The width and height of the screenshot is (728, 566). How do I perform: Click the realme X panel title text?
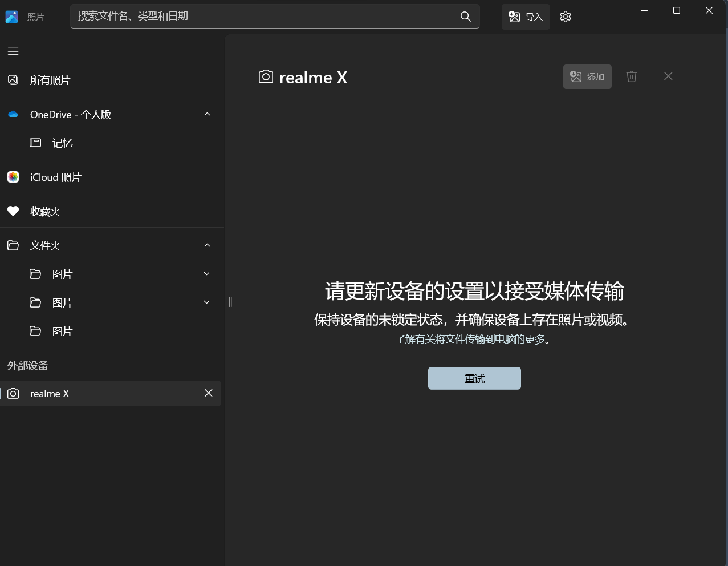coord(314,78)
